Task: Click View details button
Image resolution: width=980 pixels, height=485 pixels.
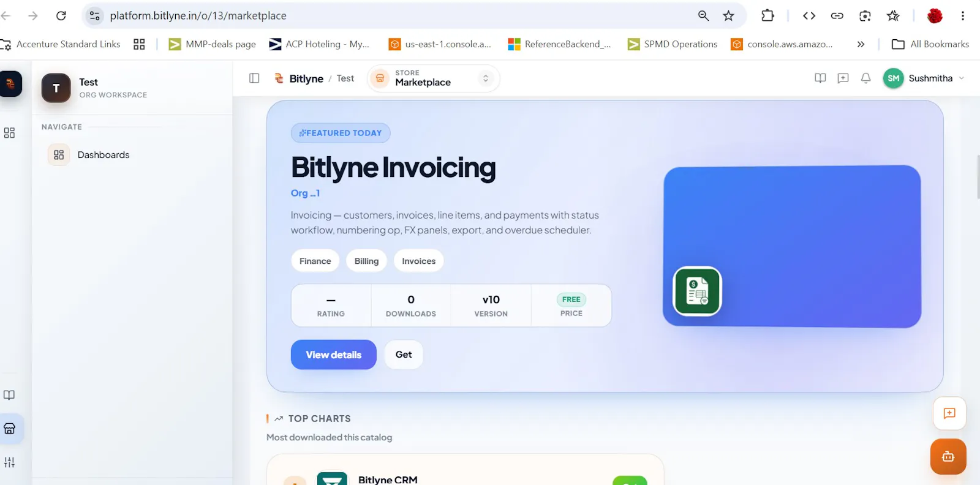Action: pos(333,355)
